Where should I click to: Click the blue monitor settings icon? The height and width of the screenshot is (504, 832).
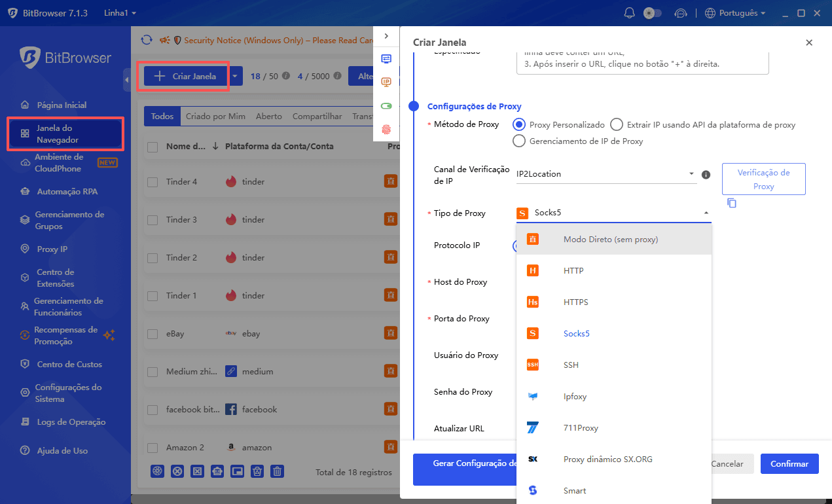386,59
